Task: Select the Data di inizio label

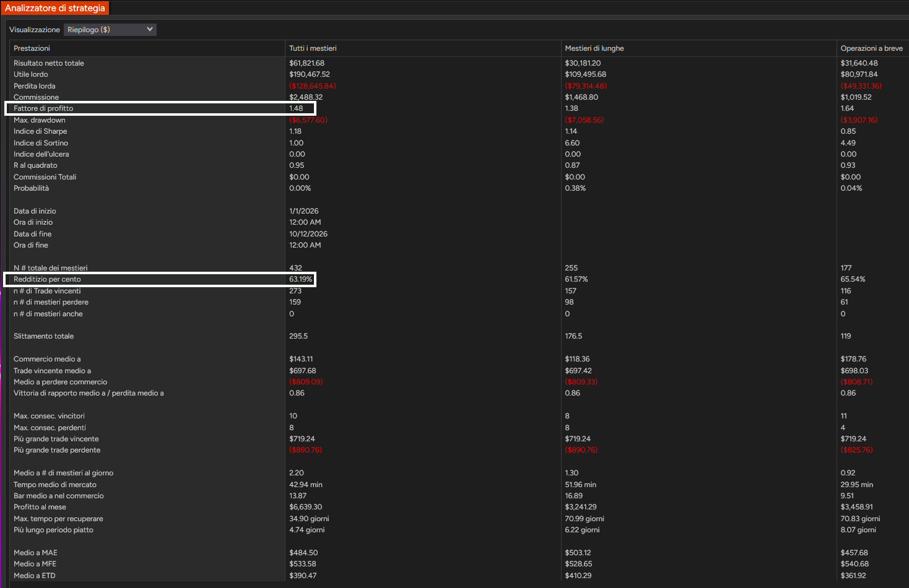Action: [35, 211]
